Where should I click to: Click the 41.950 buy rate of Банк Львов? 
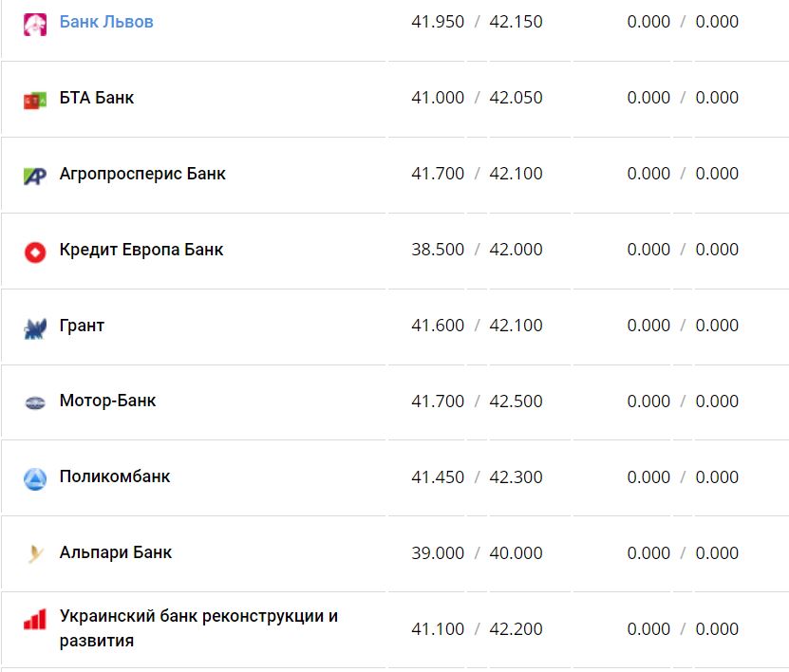point(438,21)
